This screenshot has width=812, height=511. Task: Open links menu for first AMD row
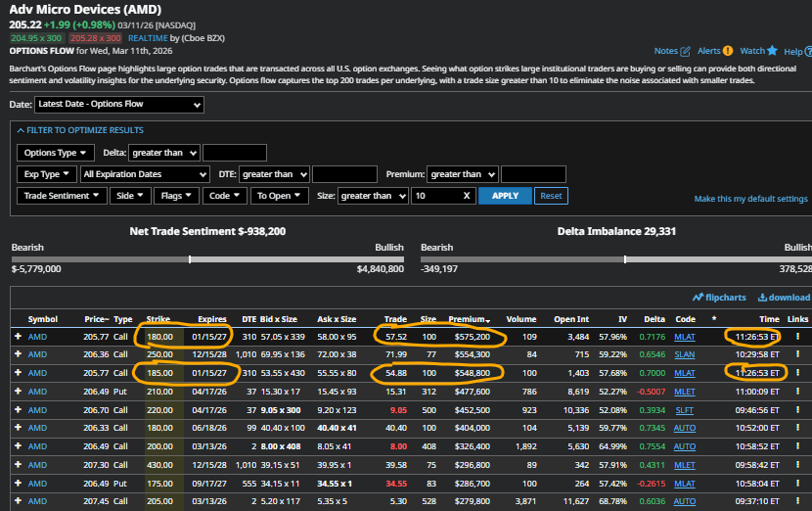pos(798,337)
